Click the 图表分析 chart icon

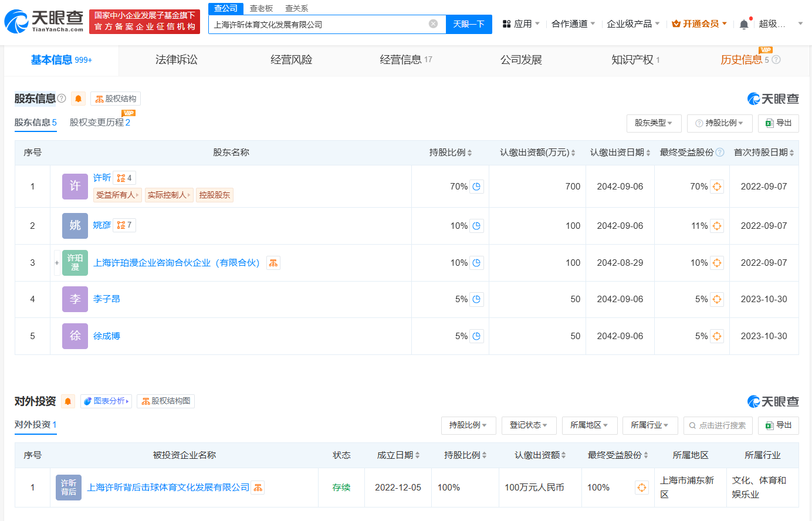88,401
